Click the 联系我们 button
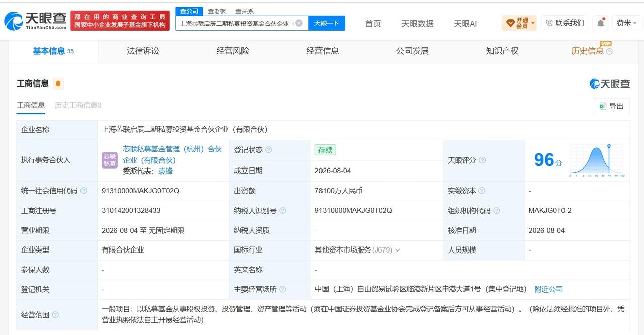Image resolution: width=644 pixels, height=335 pixels. coord(565,23)
